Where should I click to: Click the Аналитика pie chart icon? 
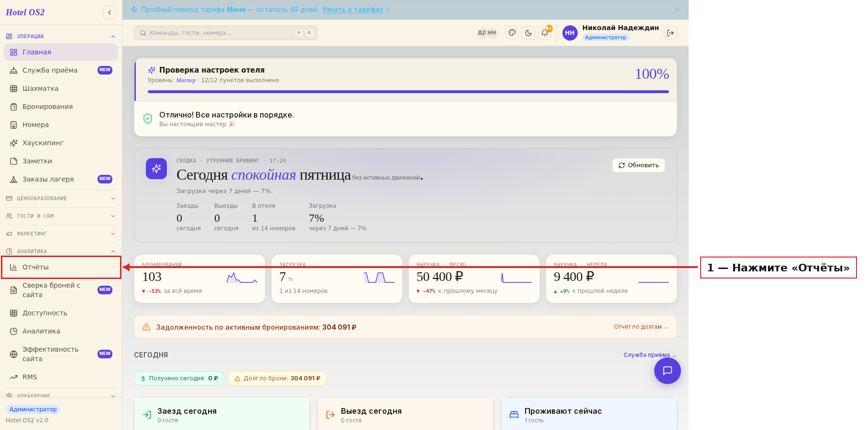[14, 331]
